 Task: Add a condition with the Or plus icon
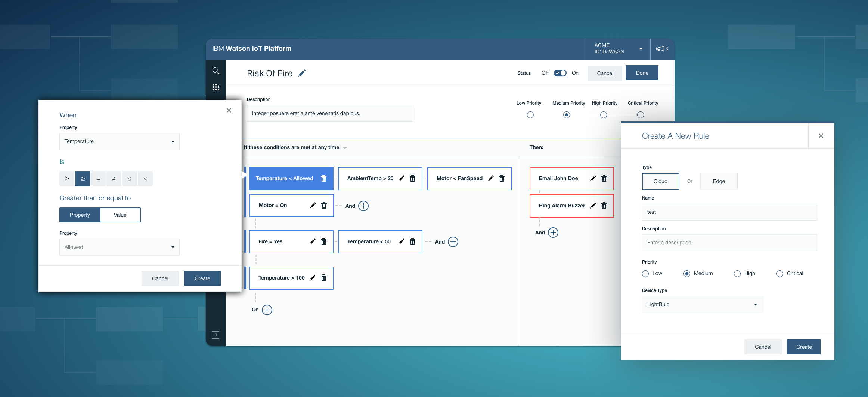tap(267, 310)
